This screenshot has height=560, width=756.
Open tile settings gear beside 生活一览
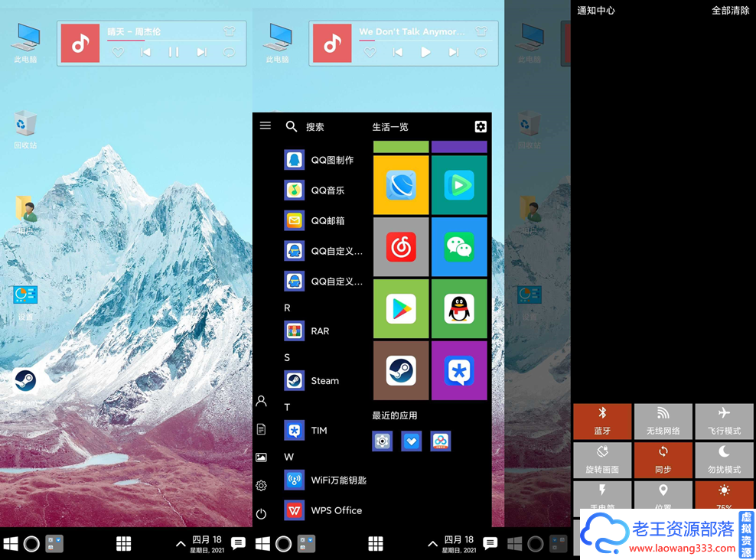point(481,126)
